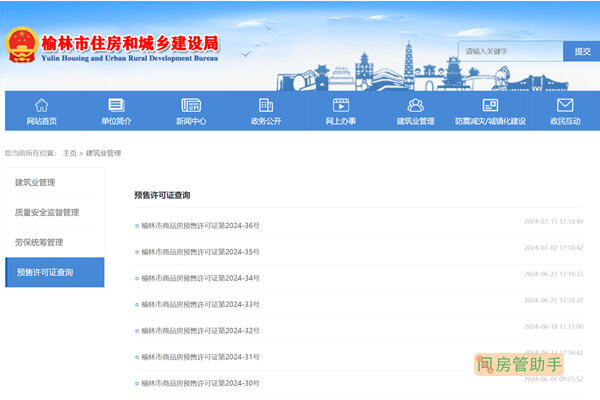Open the 新闻中心 menu item
Image resolution: width=600 pixels, height=400 pixels.
click(191, 121)
